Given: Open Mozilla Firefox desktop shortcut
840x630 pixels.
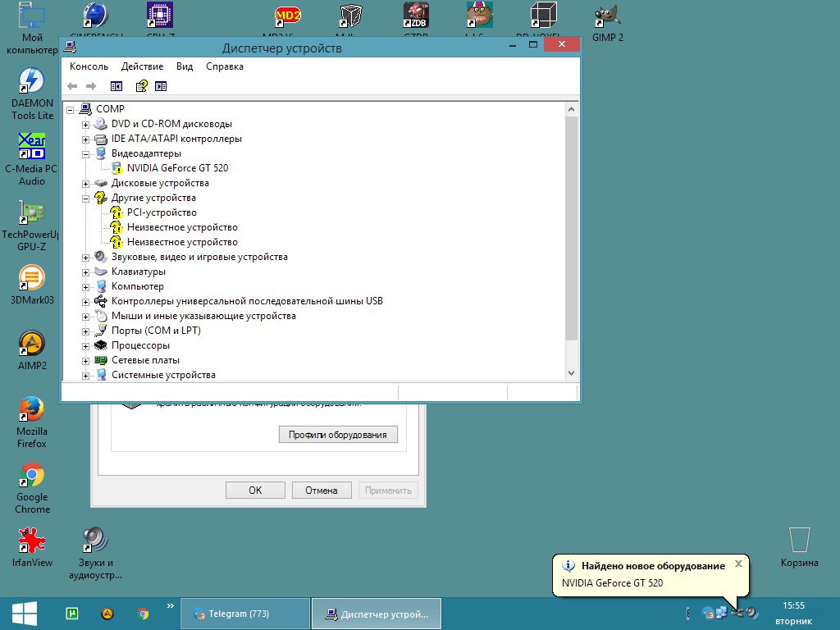Looking at the screenshot, I should (32, 422).
